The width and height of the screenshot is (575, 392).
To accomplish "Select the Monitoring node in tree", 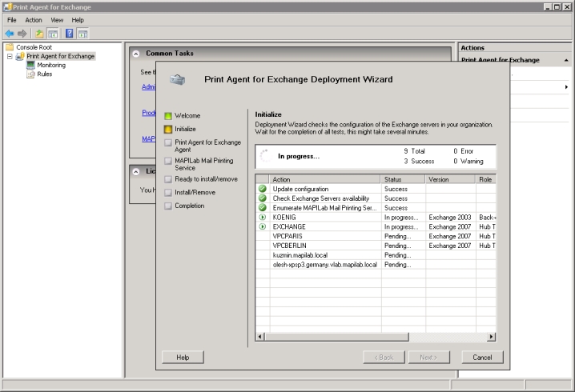I will coord(50,65).
